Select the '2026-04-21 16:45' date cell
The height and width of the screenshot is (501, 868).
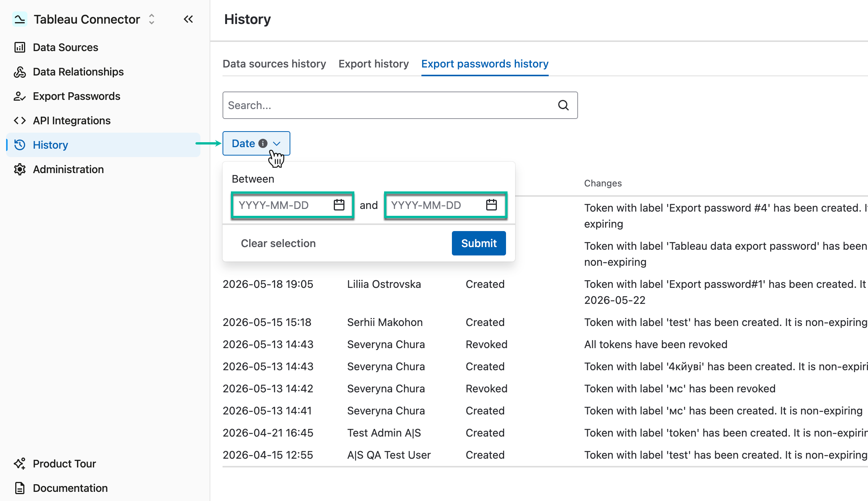pyautogui.click(x=268, y=433)
